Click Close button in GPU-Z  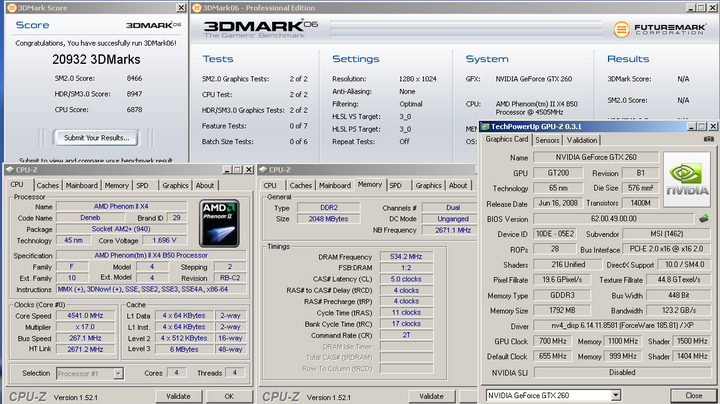coord(693,395)
